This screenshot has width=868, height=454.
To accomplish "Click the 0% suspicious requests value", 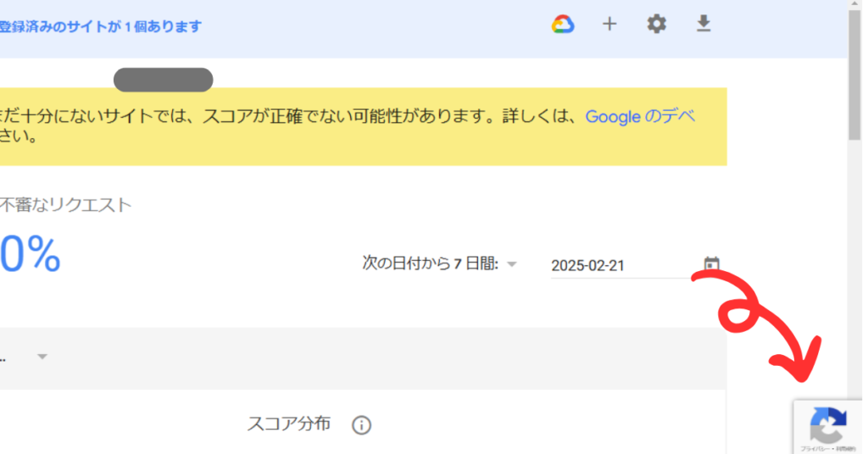I will coord(31,254).
